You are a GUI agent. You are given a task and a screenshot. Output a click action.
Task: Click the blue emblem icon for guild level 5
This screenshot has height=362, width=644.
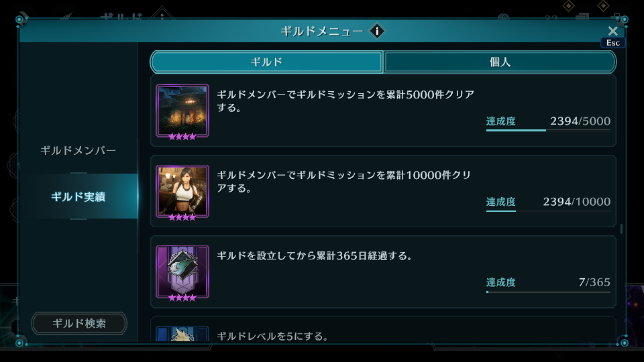click(182, 334)
